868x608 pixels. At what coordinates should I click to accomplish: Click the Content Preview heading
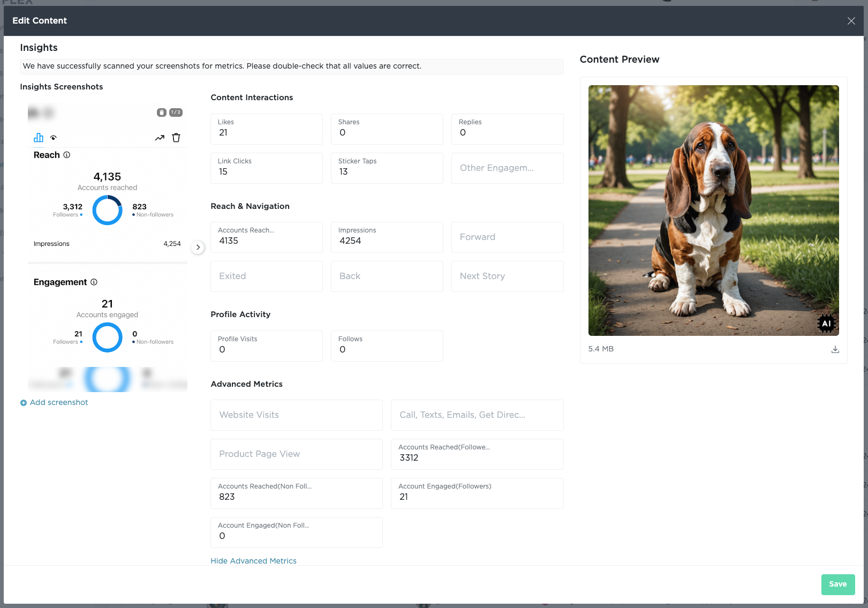pyautogui.click(x=620, y=59)
